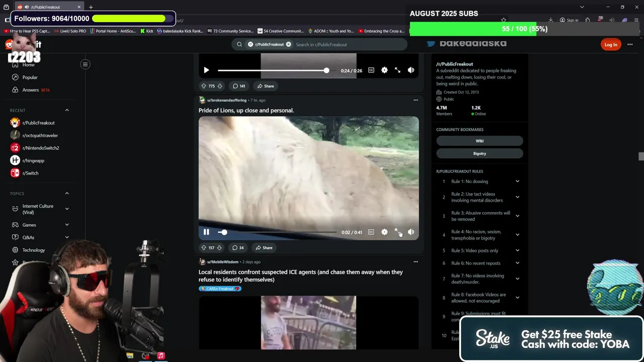The image size is (644, 362).
Task: Open r/octopathtraveler from recent list
Action: point(40,135)
